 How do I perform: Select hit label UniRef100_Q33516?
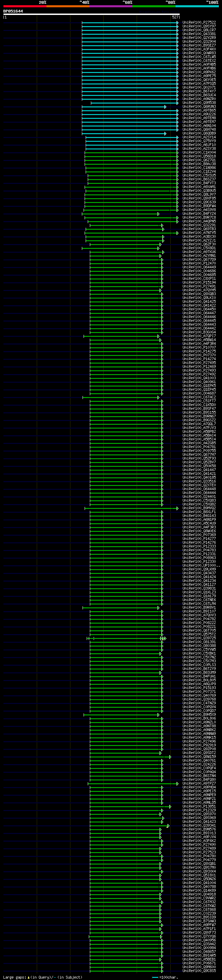199,481
